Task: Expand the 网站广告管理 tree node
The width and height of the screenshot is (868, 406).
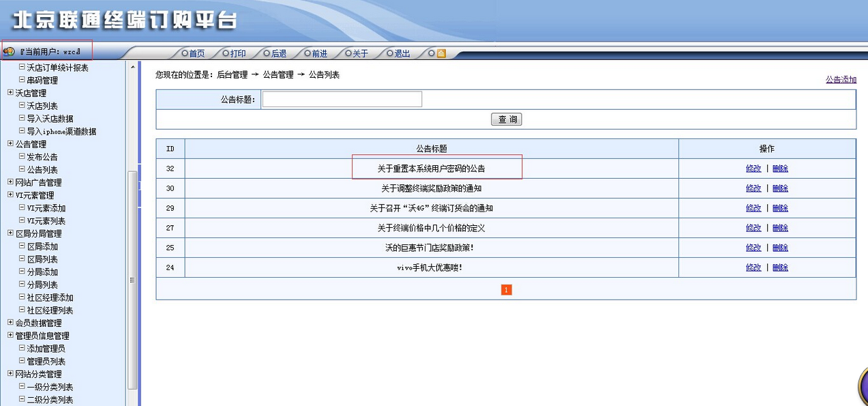Action: 10,182
